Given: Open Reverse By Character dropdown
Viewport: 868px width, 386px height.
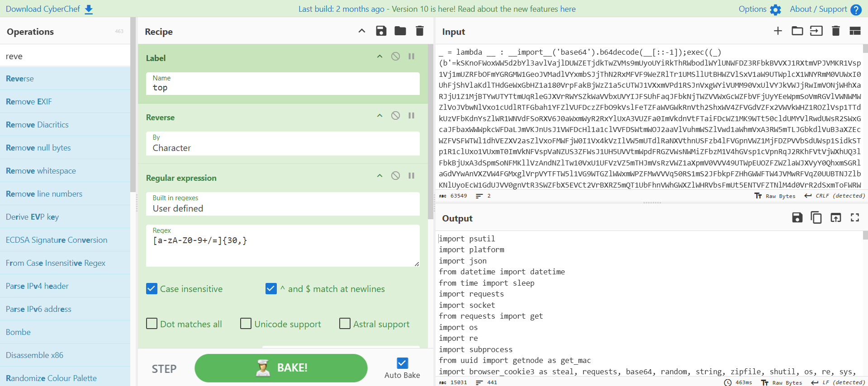Looking at the screenshot, I should [x=283, y=144].
